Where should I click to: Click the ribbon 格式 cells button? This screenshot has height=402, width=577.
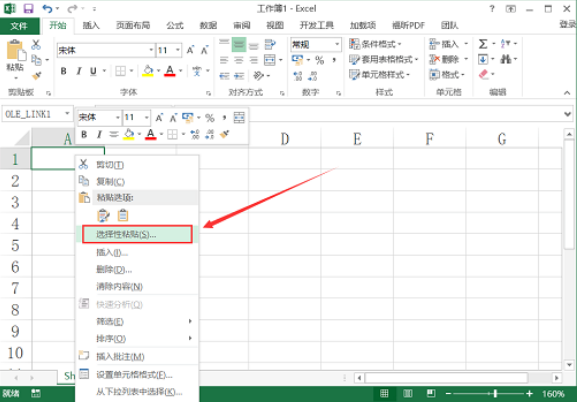point(447,75)
